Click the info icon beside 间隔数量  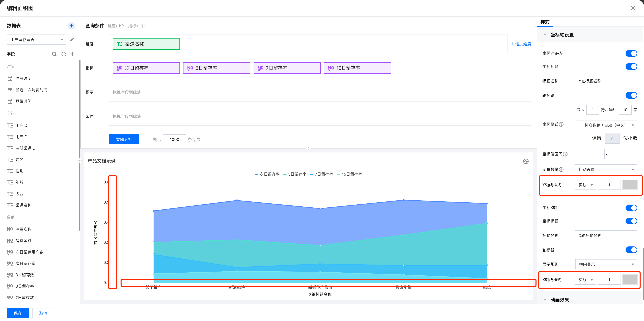pyautogui.click(x=561, y=170)
